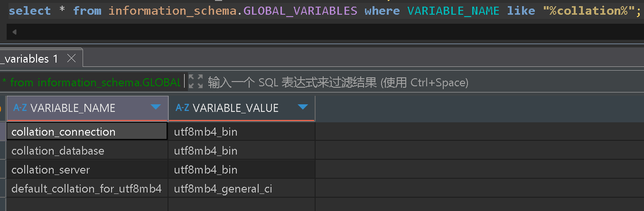644x211 pixels.
Task: Select the _variables 1 tab
Action: tap(29, 59)
